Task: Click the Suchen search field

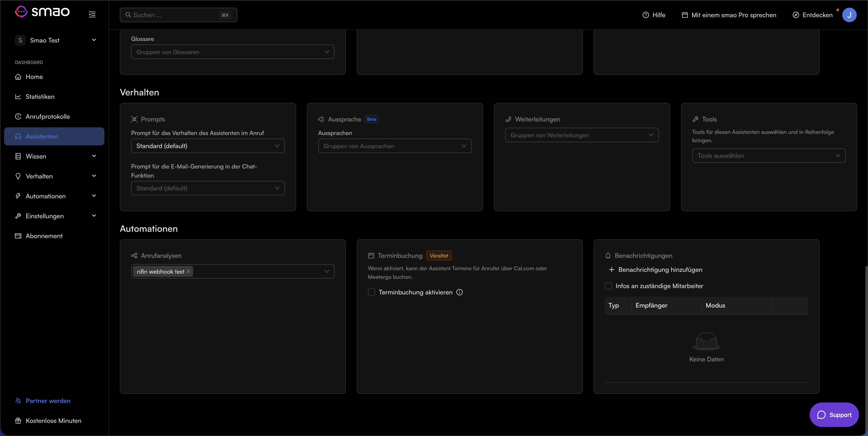Action: [179, 15]
